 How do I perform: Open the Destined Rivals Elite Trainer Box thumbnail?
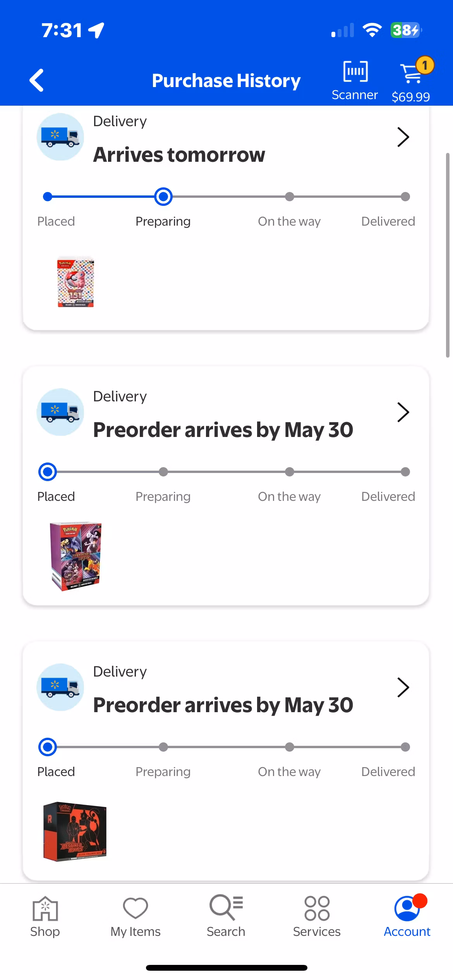75,831
